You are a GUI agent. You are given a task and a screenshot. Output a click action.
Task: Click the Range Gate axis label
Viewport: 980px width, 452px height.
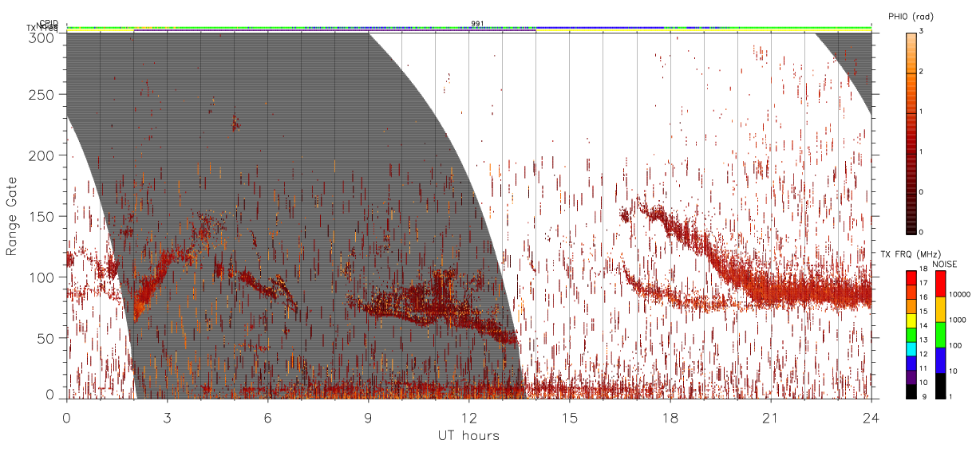(11, 217)
